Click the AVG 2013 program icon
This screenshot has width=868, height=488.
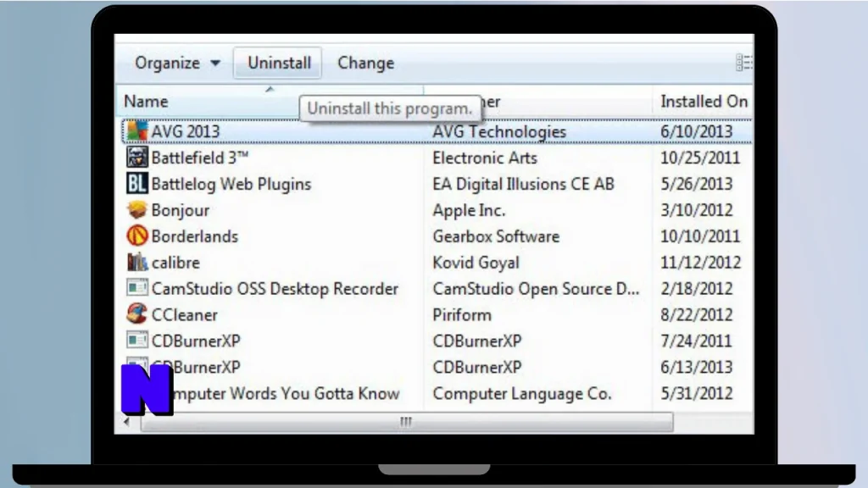pos(136,131)
